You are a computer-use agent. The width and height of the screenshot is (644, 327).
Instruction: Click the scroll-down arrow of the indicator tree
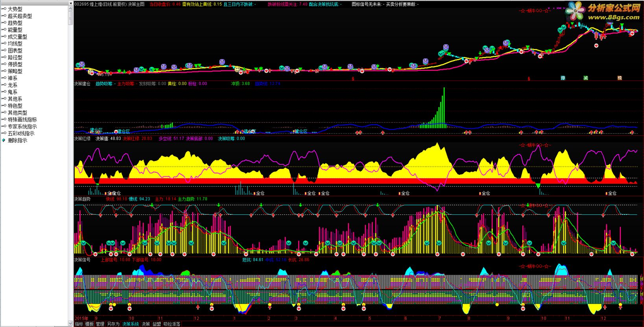70,324
